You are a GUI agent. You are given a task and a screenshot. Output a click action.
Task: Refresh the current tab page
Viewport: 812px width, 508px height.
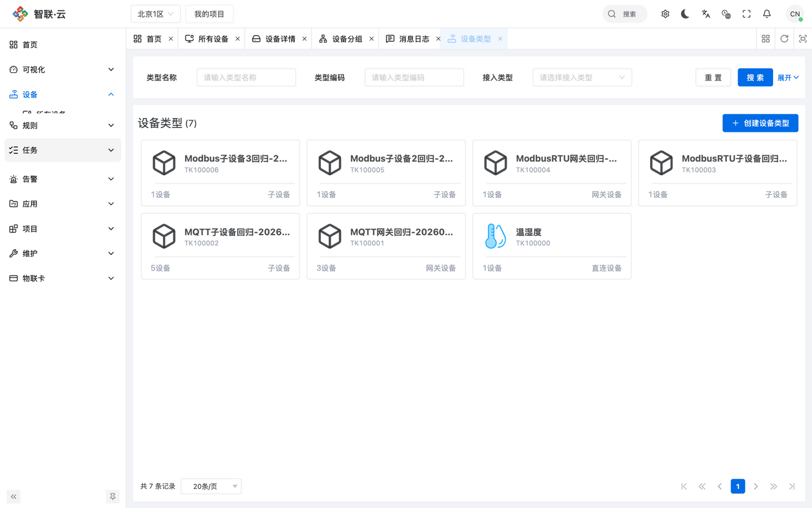(x=784, y=39)
